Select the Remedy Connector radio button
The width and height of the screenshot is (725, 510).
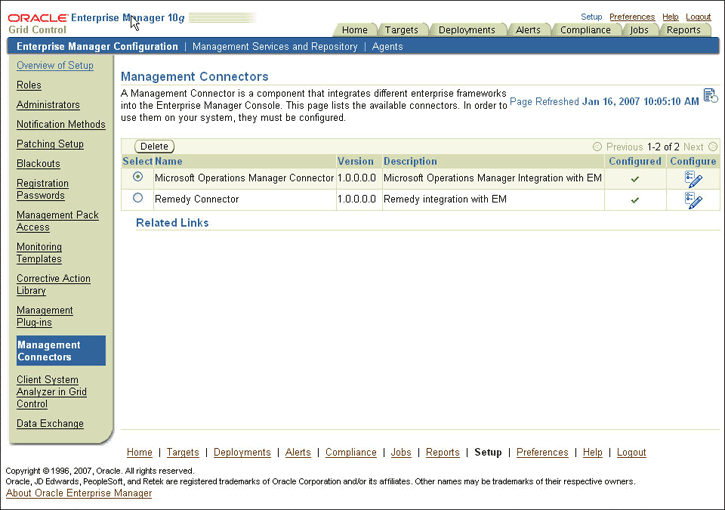point(138,198)
